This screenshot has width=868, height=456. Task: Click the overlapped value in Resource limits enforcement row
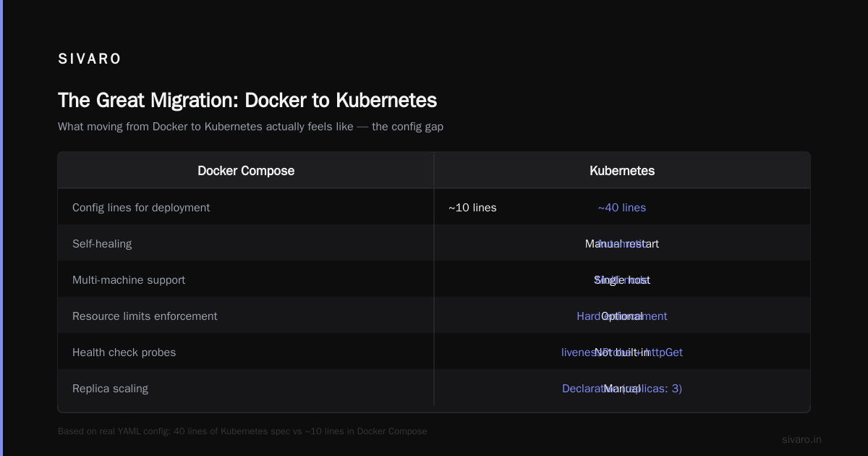622,316
